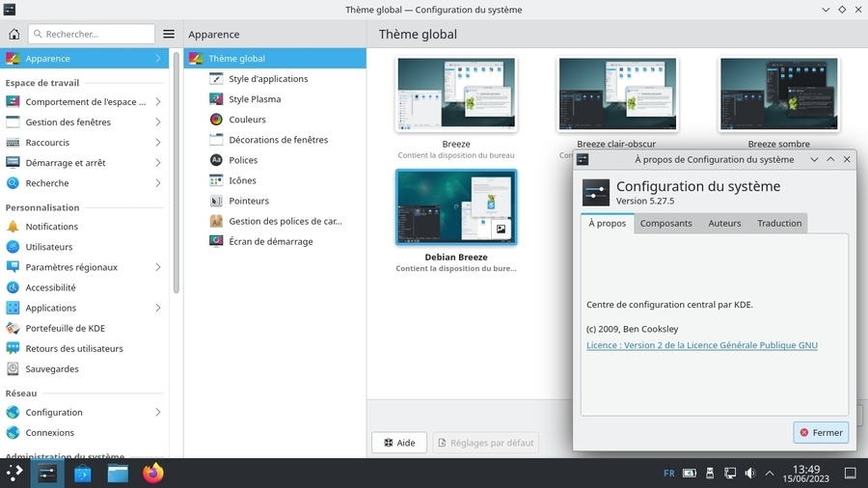The height and width of the screenshot is (488, 868).
Task: Open Gestion des fenêtres icon
Action: click(13, 122)
